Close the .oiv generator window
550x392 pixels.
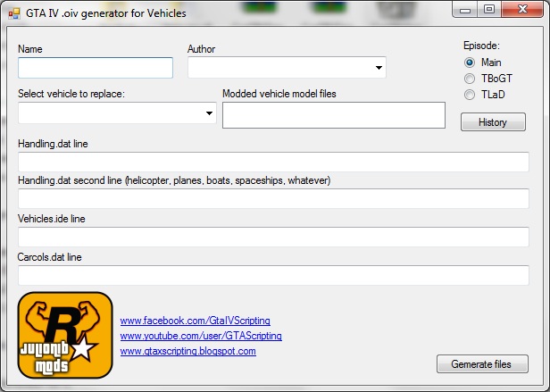coord(521,9)
